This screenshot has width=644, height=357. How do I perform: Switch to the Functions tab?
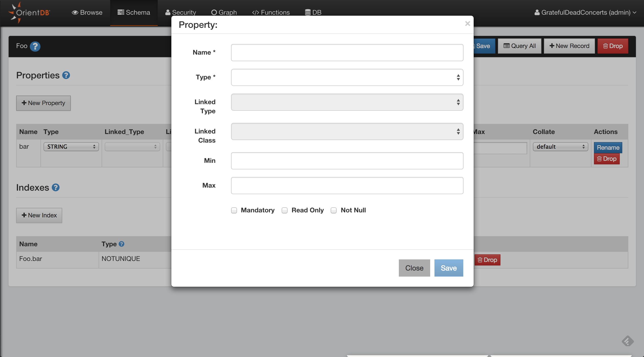click(271, 12)
